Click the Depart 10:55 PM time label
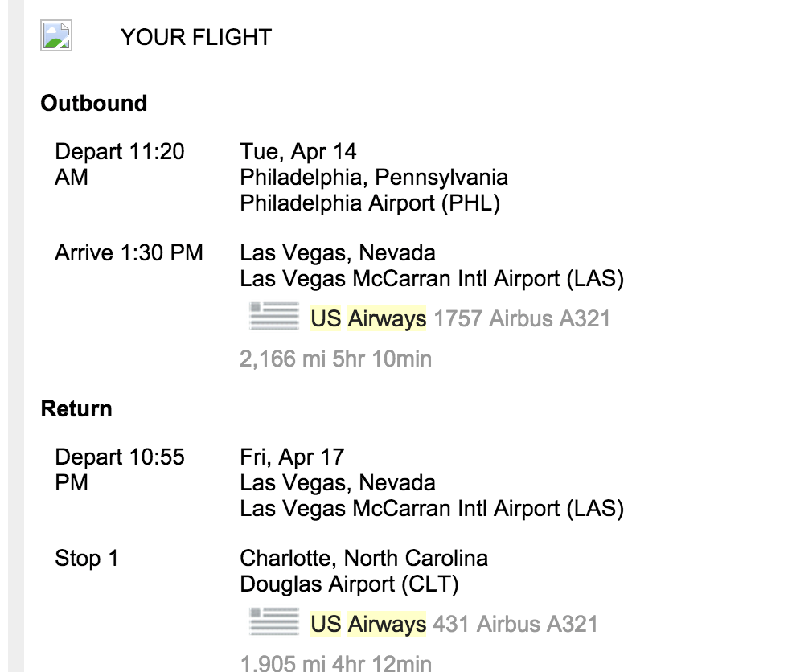Viewport: 788px width, 672px height. tap(120, 469)
